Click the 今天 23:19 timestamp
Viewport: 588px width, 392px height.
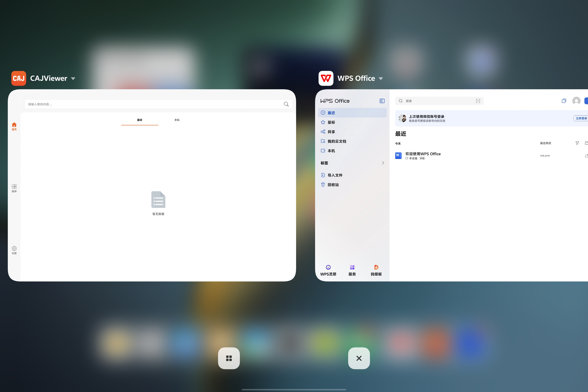(545, 156)
